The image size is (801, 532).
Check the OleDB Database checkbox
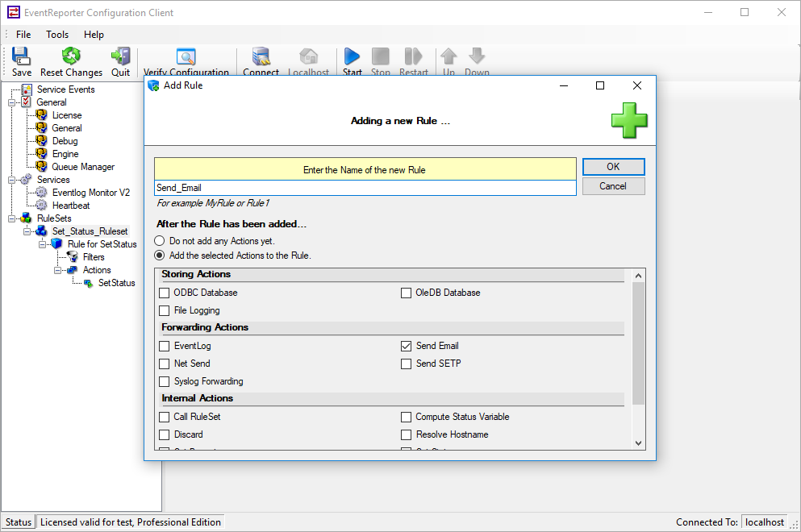coord(406,293)
